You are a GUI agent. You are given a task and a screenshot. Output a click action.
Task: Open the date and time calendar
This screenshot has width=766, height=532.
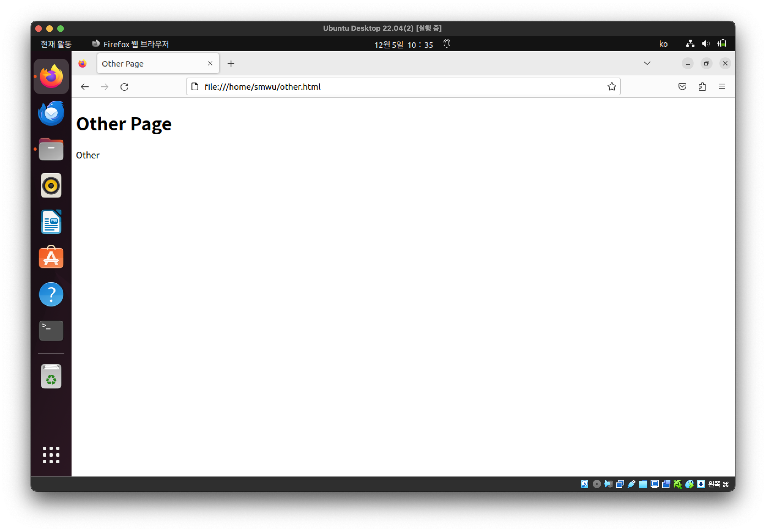[403, 44]
